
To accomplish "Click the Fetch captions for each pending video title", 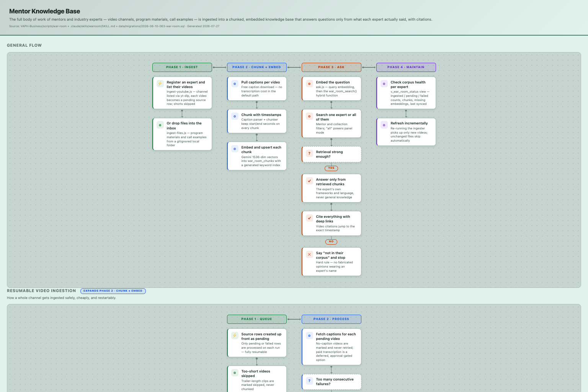I will (x=336, y=336).
